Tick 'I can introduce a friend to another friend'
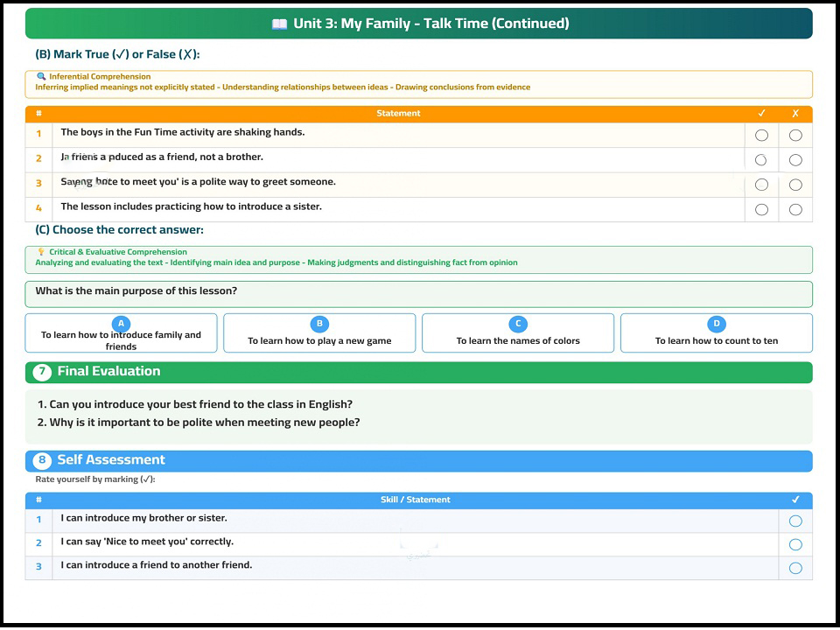The width and height of the screenshot is (840, 630). [x=795, y=569]
